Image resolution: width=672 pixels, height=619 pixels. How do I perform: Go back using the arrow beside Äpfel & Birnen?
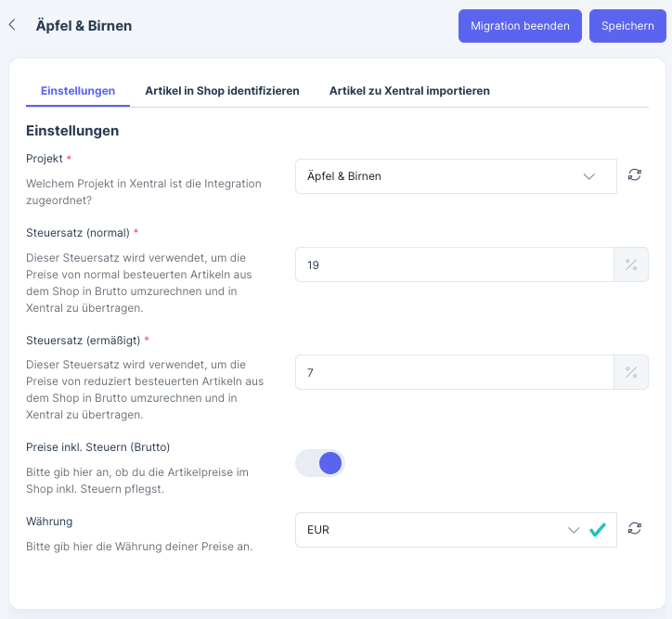point(12,25)
